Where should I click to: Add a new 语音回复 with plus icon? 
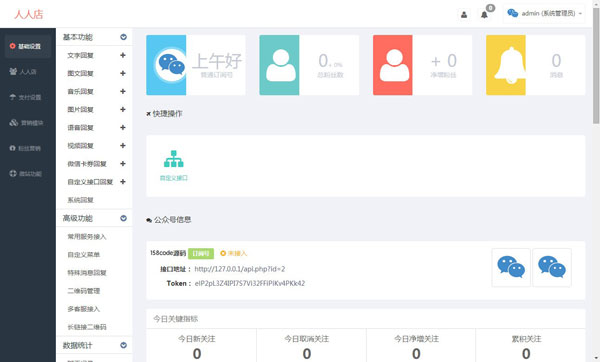tap(123, 127)
